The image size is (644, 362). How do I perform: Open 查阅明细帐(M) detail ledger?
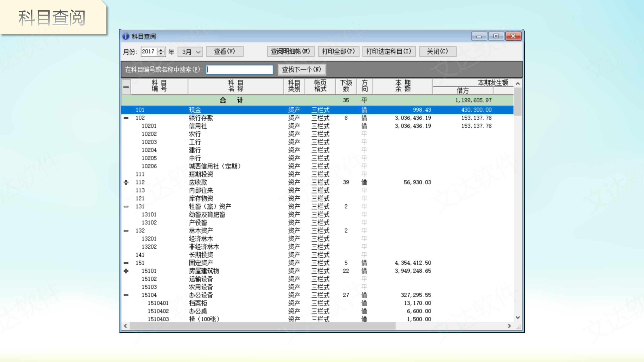coord(290,52)
